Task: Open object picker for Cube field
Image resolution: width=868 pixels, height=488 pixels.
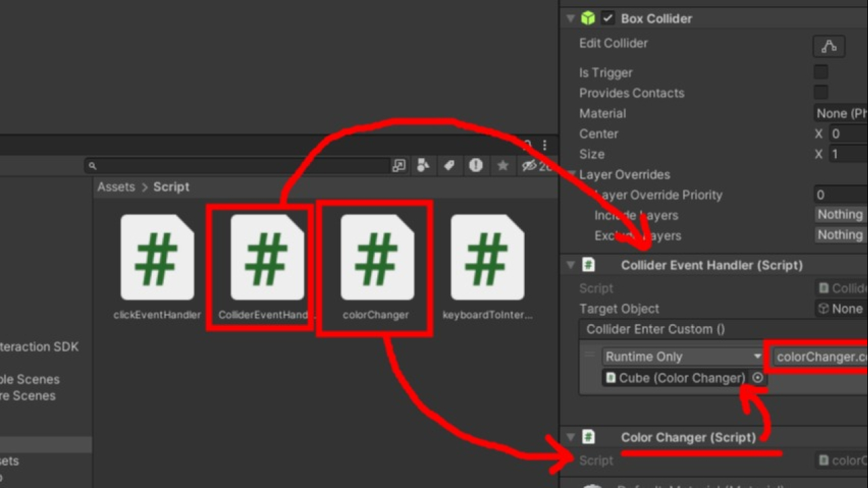Action: point(757,378)
